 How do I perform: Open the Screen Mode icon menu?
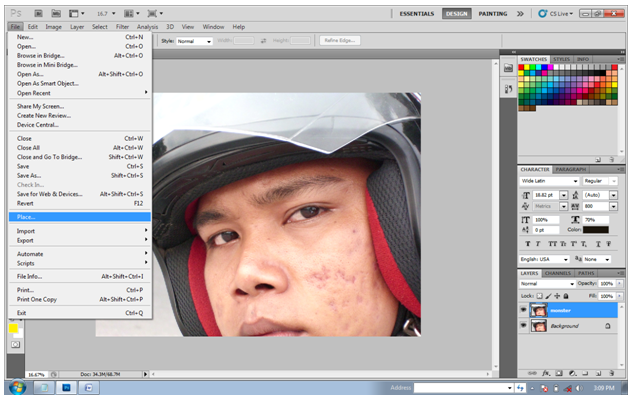(x=155, y=13)
